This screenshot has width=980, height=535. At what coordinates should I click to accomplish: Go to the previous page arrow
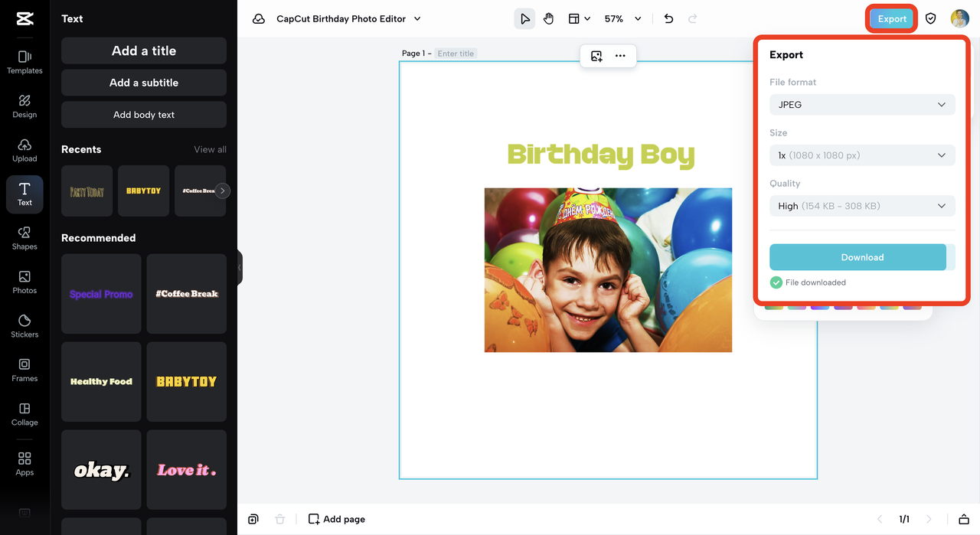coord(880,519)
